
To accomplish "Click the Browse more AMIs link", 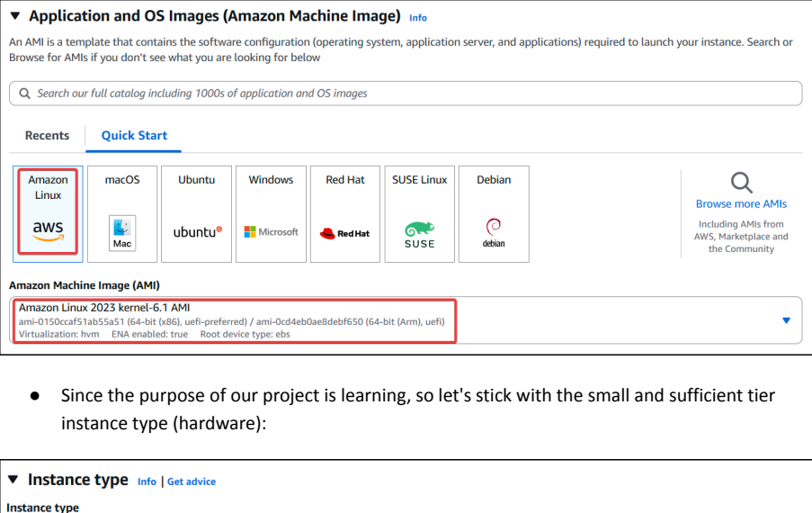I will pos(741,203).
